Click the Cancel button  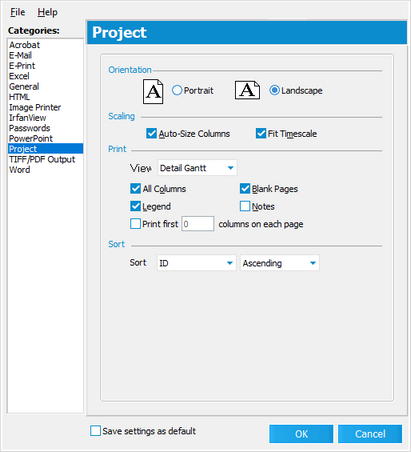(370, 434)
